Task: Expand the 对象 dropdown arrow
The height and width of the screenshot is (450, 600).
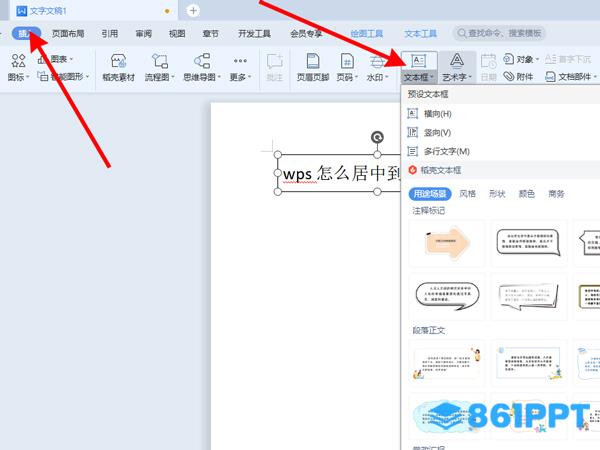Action: coord(537,59)
